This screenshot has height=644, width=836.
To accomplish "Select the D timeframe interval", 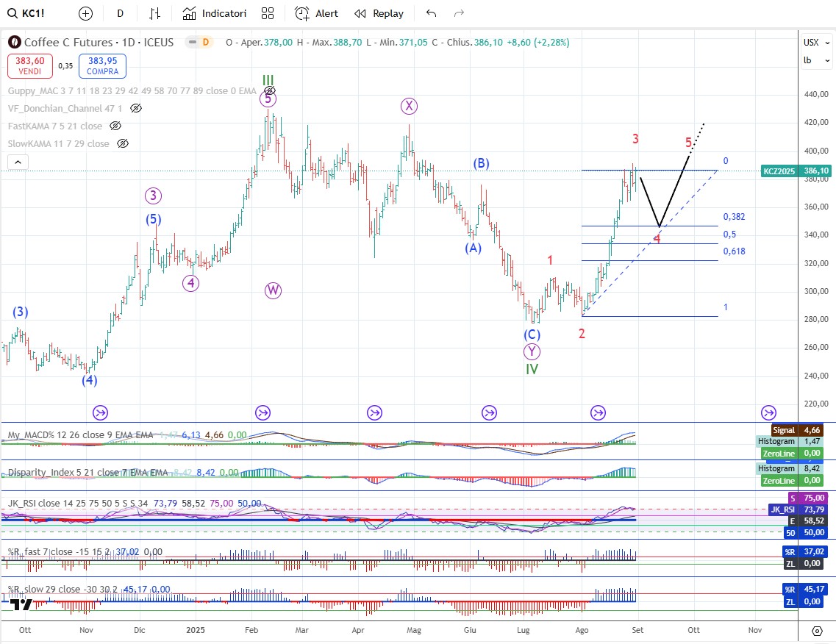I will point(120,13).
